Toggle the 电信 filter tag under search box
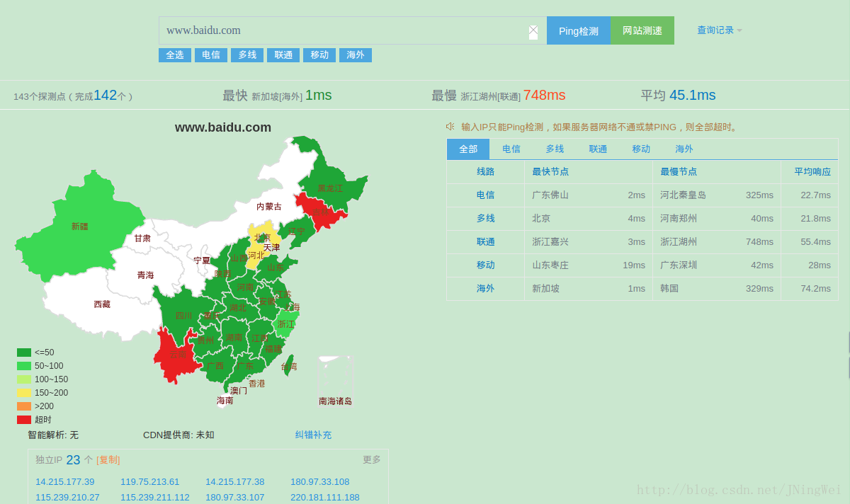Viewport: 850px width, 504px height. 211,55
